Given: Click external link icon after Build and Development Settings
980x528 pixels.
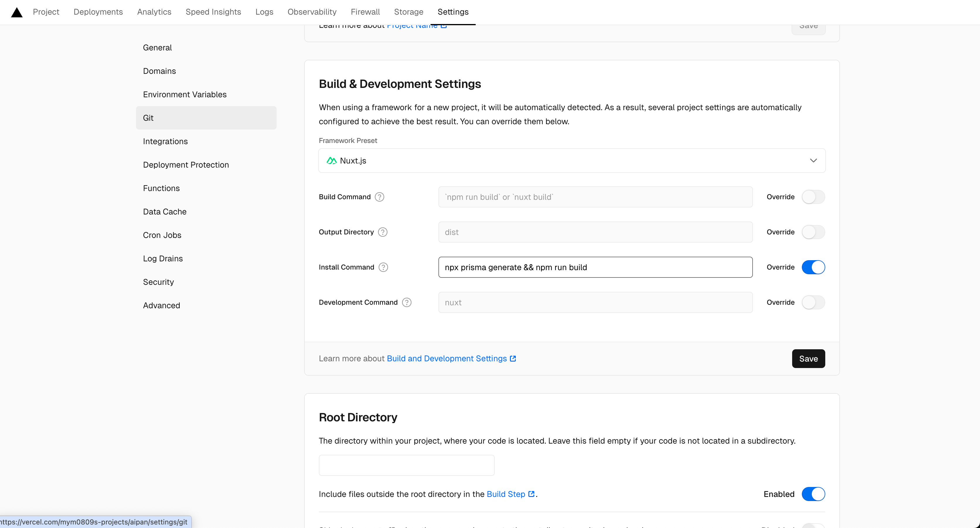Looking at the screenshot, I should point(513,358).
